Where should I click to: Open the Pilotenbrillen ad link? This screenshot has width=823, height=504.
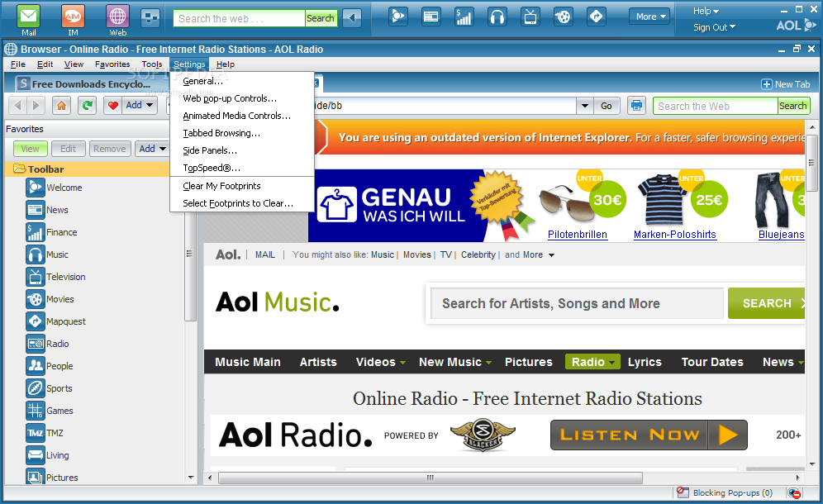tap(578, 235)
